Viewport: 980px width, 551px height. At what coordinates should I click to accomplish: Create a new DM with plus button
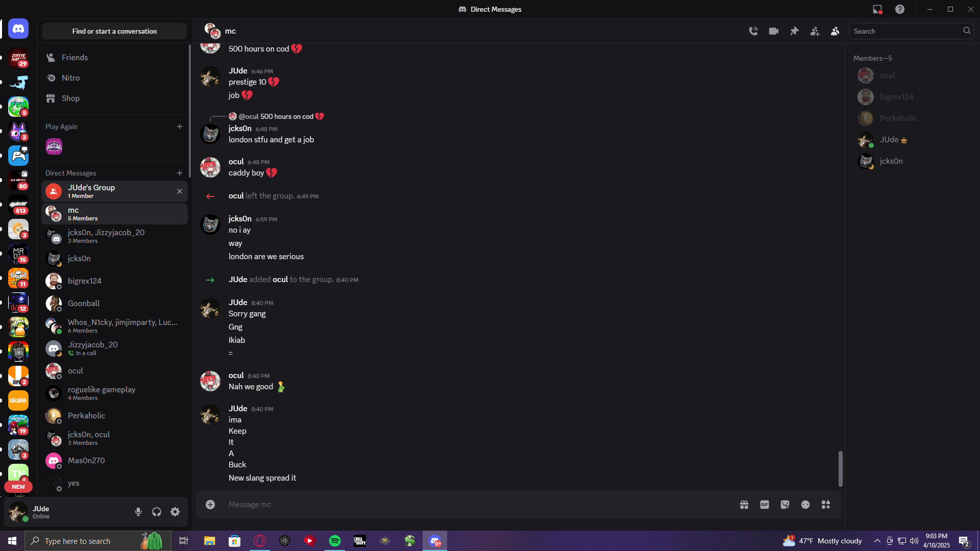180,173
